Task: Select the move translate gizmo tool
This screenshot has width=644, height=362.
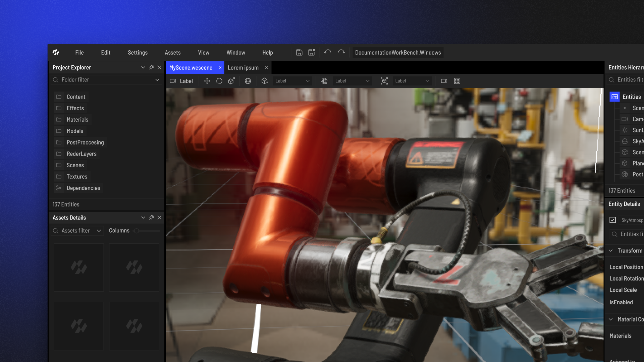Action: click(207, 81)
